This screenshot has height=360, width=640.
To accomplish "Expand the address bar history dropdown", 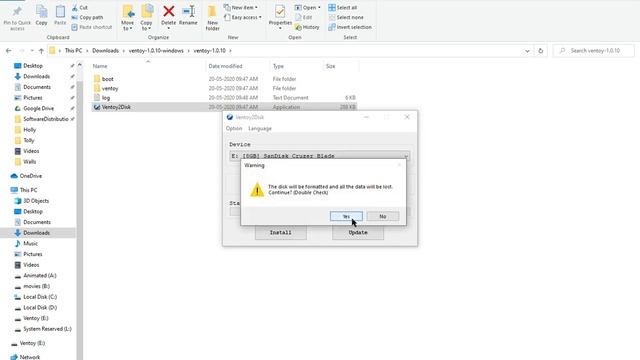I will (x=527, y=51).
